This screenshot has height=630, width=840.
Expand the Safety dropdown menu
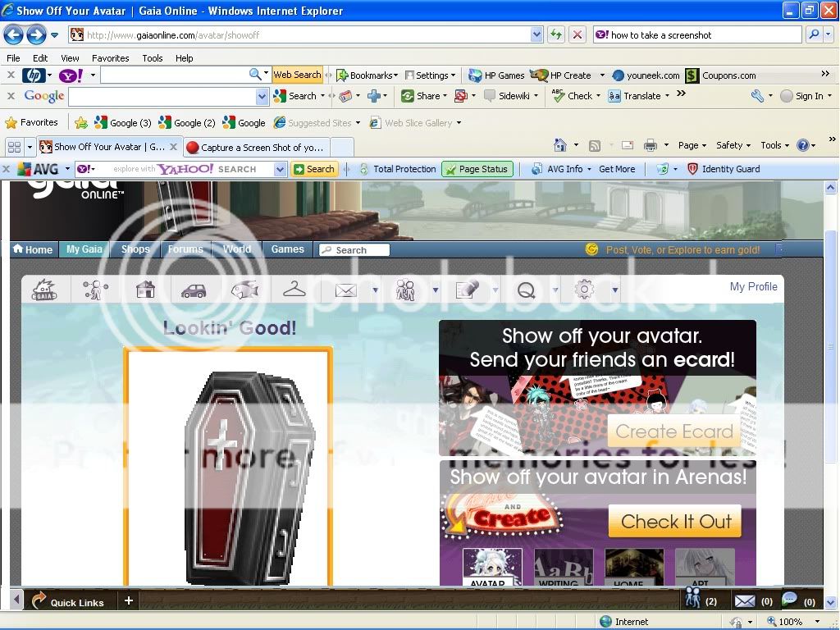[733, 145]
